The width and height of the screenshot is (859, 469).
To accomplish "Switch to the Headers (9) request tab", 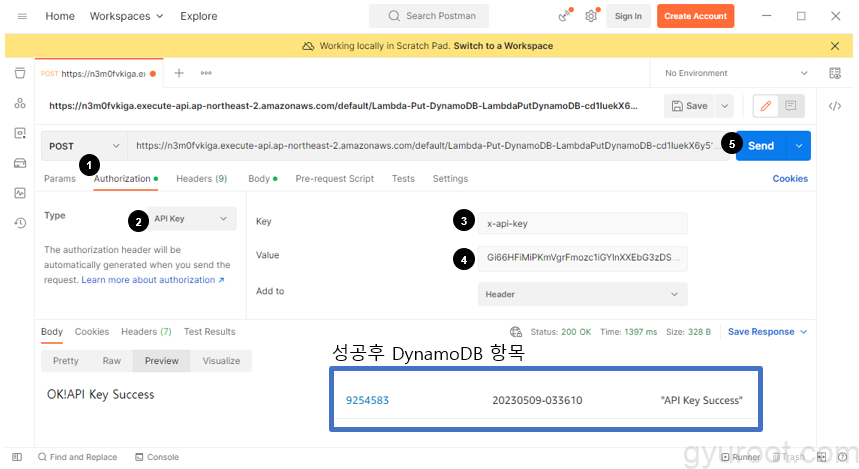I will coord(201,179).
